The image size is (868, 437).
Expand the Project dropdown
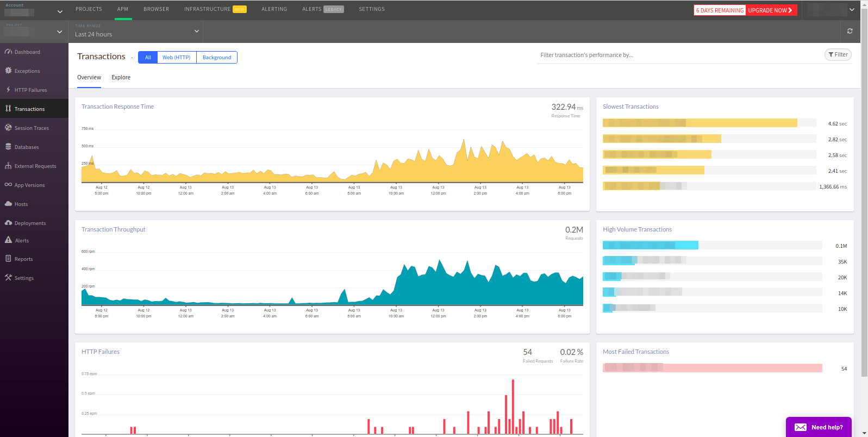[x=34, y=31]
